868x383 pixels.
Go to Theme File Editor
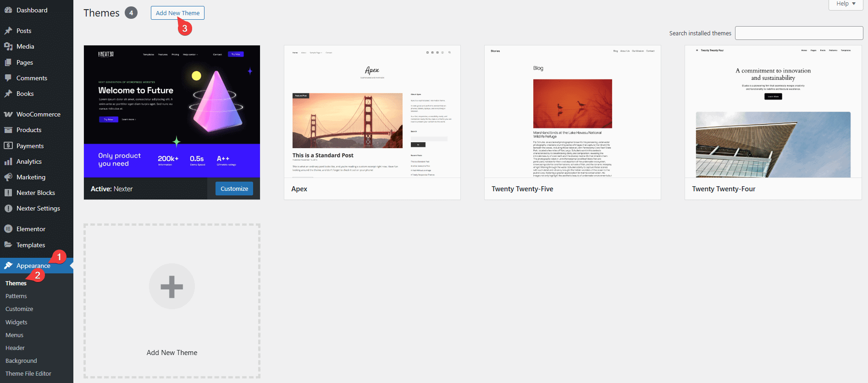tap(28, 374)
